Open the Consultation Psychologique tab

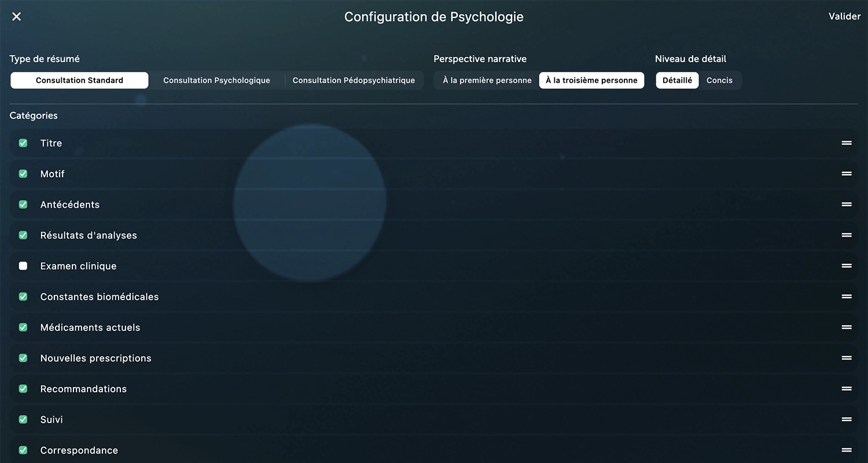(x=216, y=80)
